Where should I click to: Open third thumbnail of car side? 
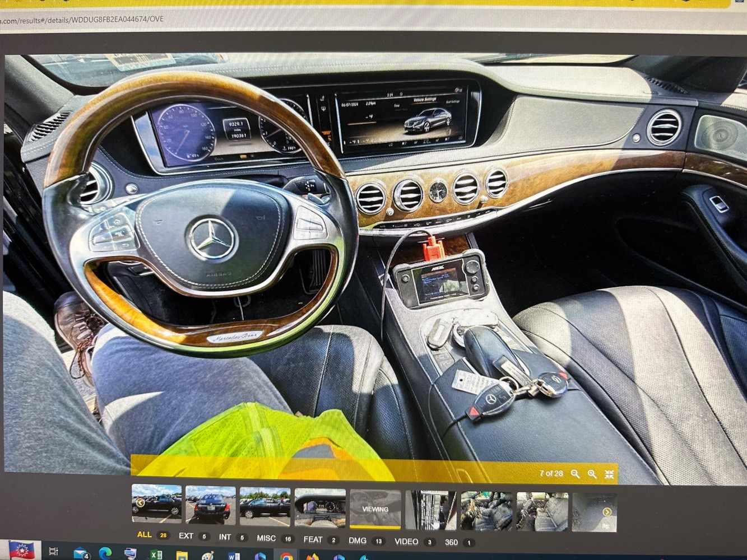[265, 506]
